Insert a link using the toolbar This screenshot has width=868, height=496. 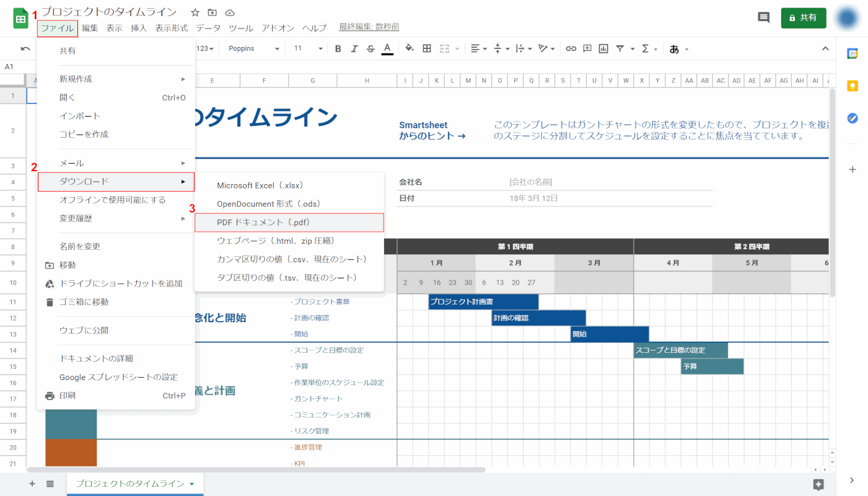pos(571,49)
